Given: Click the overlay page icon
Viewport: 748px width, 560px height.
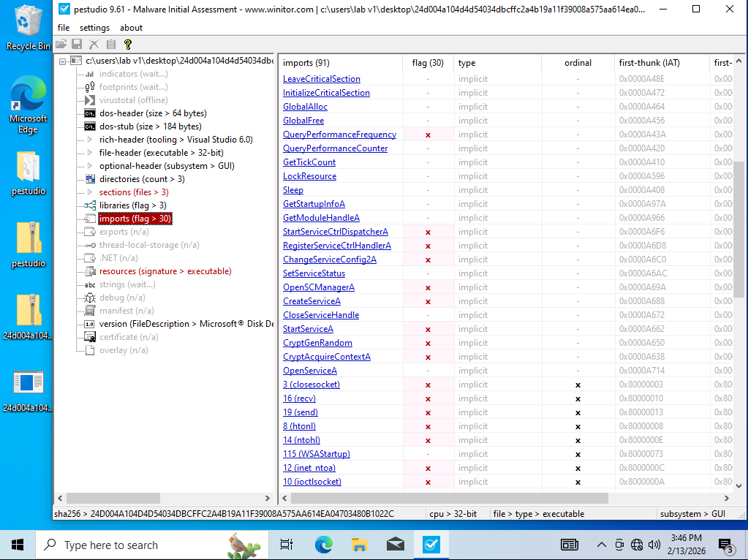Looking at the screenshot, I should point(90,351).
